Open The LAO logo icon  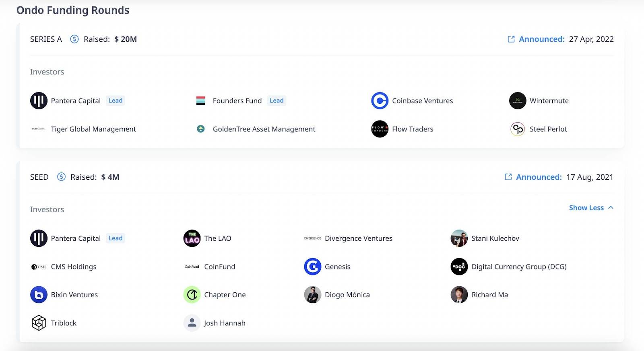[192, 238]
